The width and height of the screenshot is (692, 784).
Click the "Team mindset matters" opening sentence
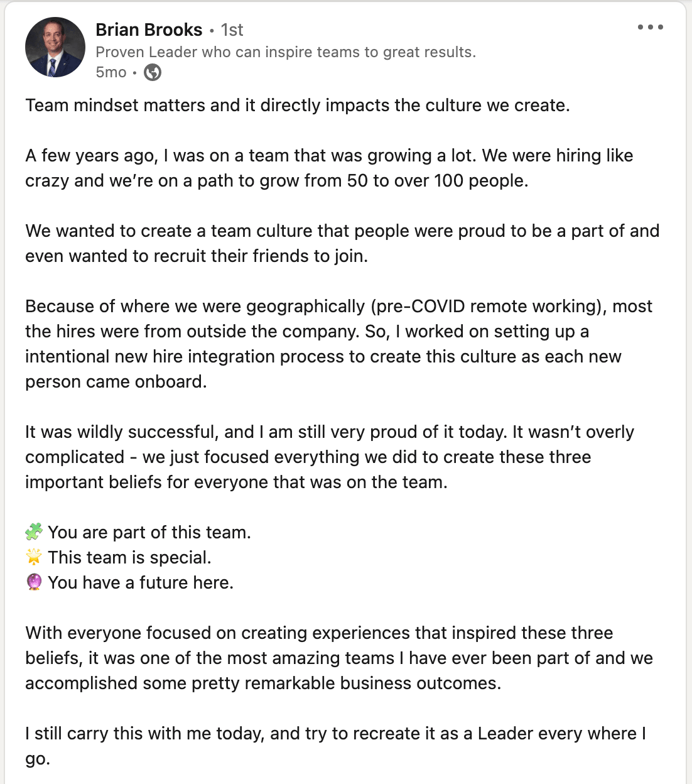pyautogui.click(x=298, y=105)
